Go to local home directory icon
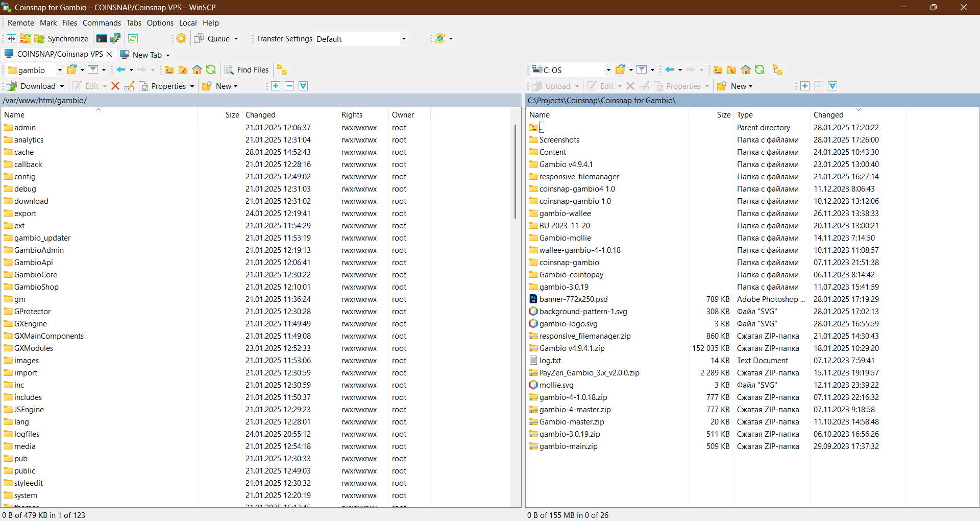The width and height of the screenshot is (980, 521). [x=746, y=70]
